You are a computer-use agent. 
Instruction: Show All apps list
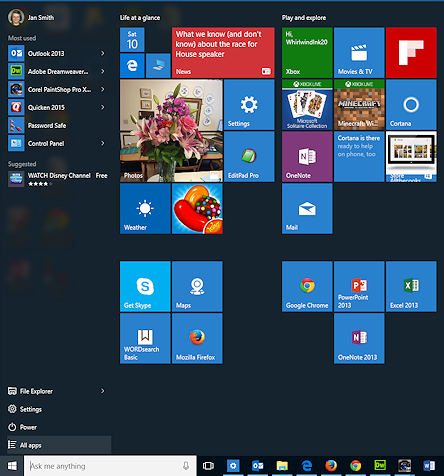click(59, 445)
